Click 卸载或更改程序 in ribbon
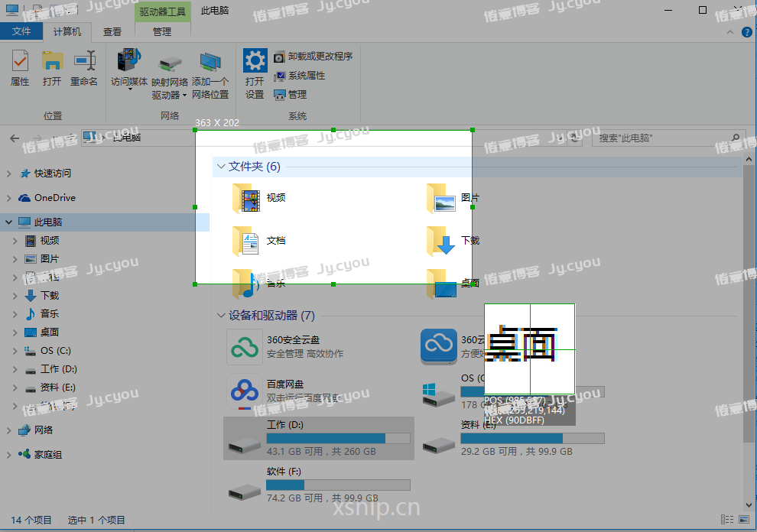This screenshot has width=757, height=532. tap(314, 57)
